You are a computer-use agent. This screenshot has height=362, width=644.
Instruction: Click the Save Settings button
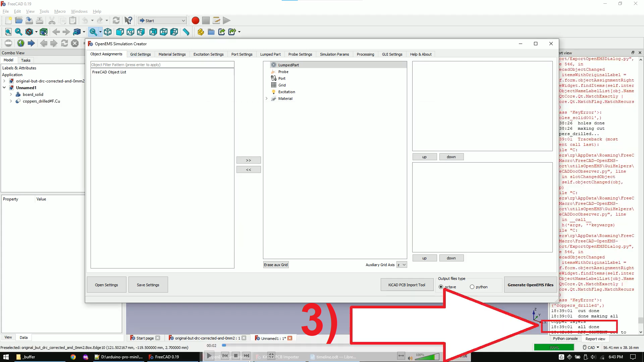pyautogui.click(x=148, y=285)
